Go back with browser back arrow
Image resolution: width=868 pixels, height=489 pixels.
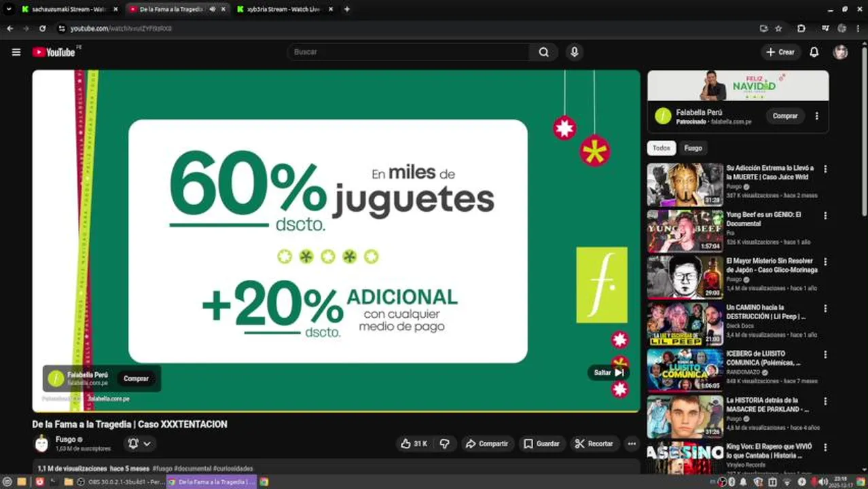10,29
